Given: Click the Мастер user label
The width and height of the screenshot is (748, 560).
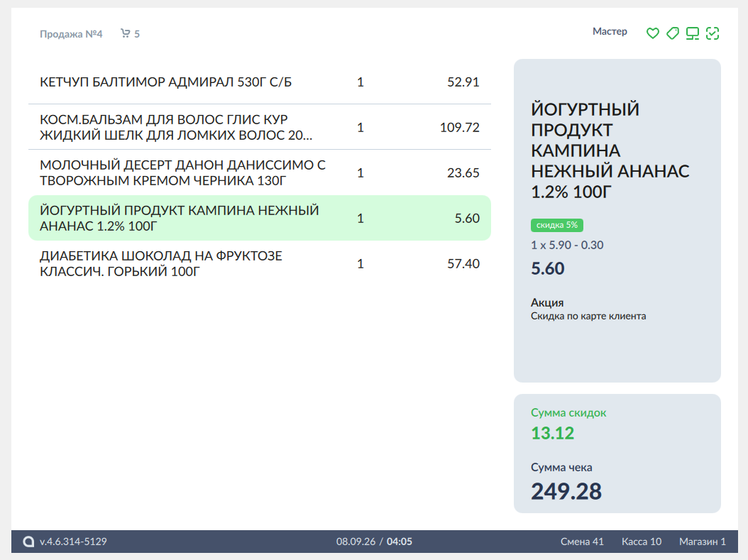Looking at the screenshot, I should 610,31.
